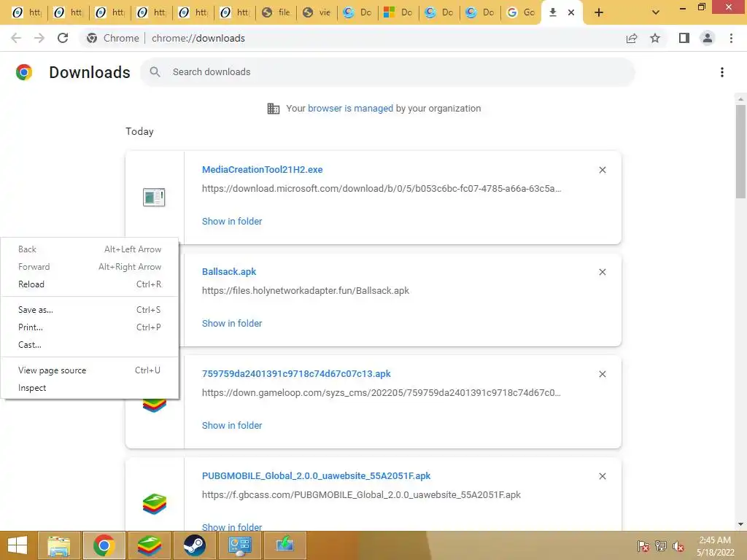This screenshot has width=747, height=560.
Task: Click the site info Chrome icon in address bar
Action: [92, 38]
